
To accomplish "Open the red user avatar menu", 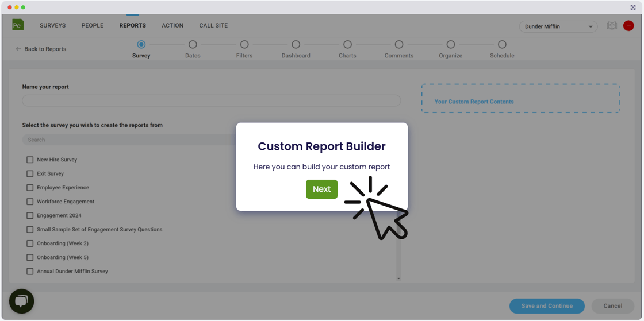I will [x=628, y=26].
